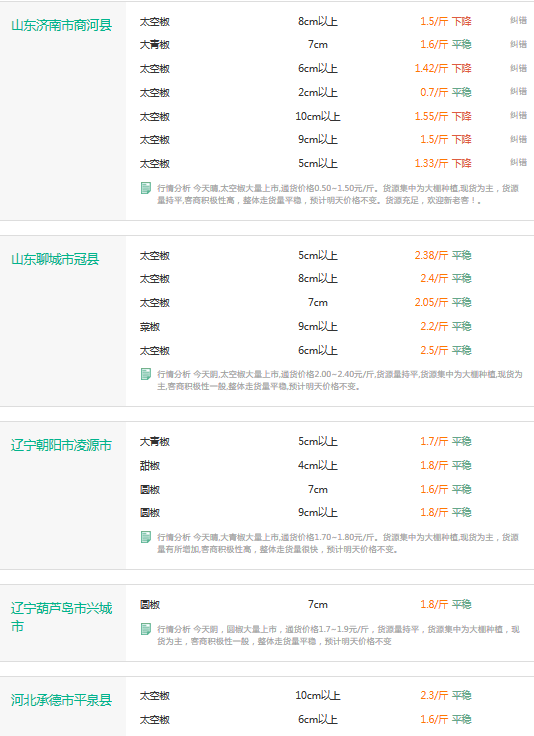Image resolution: width=534 pixels, height=736 pixels.
Task: Click the 2.3/斤 price under 平泉县
Action: 434,695
